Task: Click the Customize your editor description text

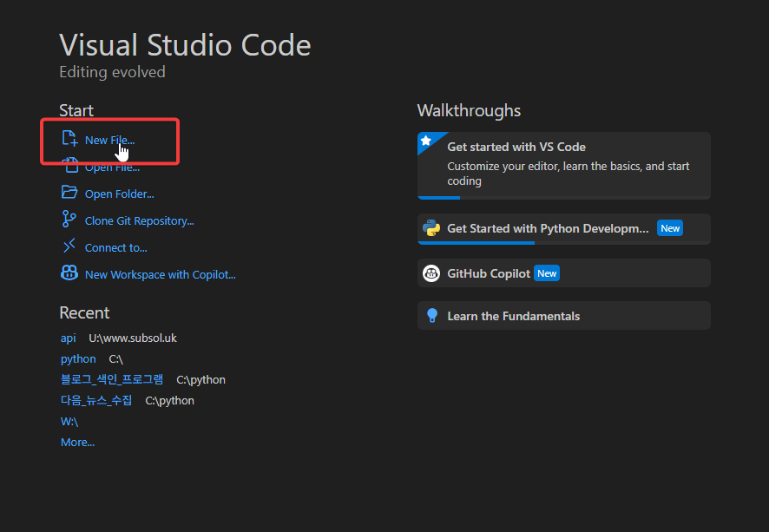Action: 569,174
